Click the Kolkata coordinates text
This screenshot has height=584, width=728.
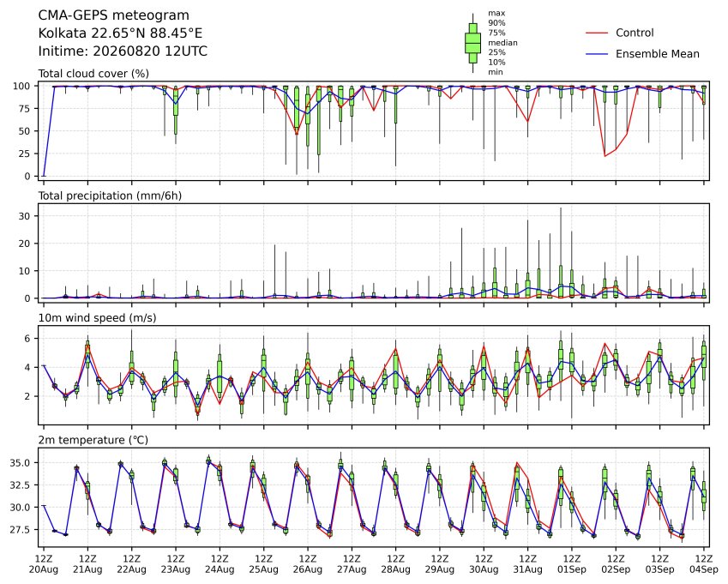[x=120, y=33]
